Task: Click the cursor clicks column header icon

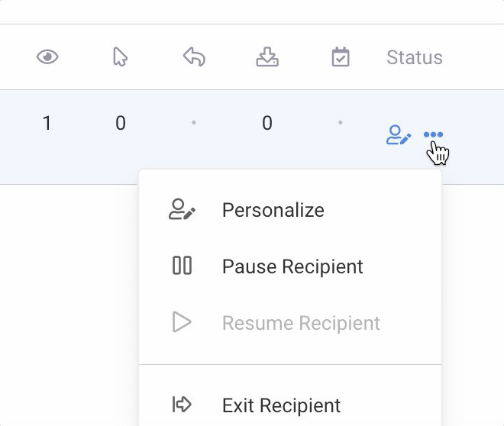Action: tap(120, 57)
